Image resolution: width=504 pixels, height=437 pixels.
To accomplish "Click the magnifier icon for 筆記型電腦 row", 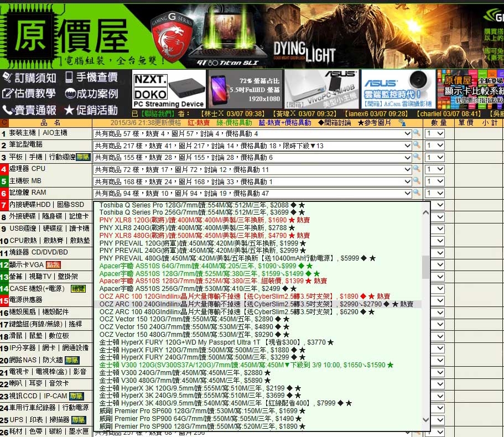I will 417,144.
